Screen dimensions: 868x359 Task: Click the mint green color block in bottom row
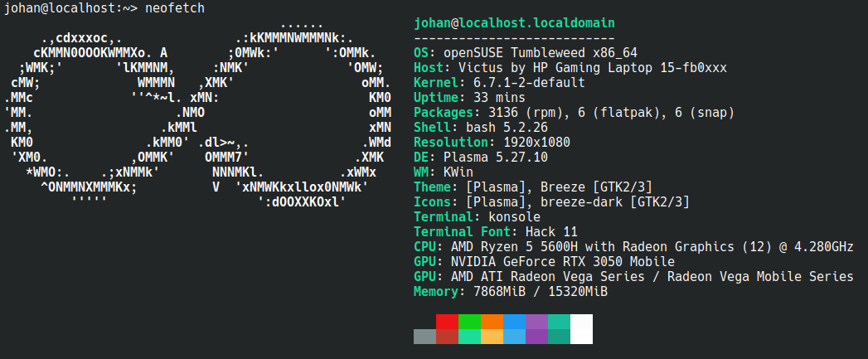click(x=469, y=336)
